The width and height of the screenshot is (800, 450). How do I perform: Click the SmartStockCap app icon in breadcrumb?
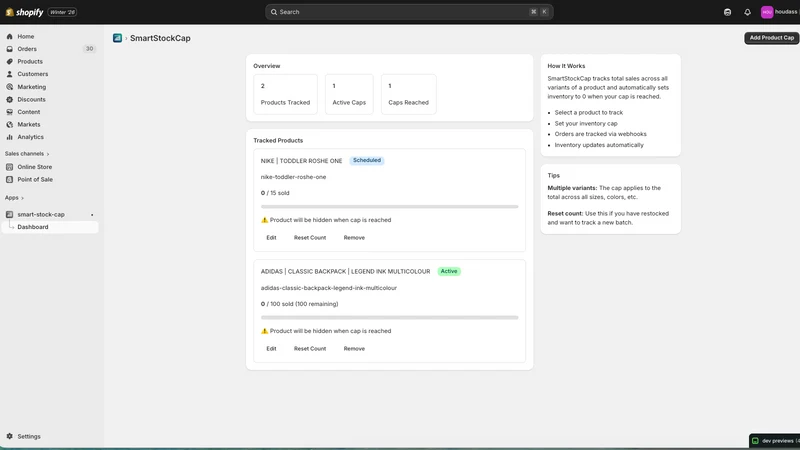117,38
